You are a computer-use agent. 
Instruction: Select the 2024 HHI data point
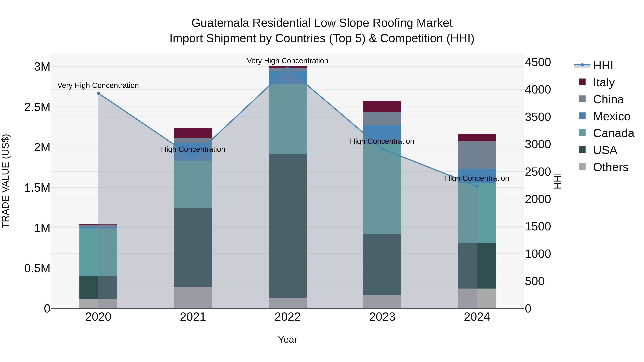point(477,186)
